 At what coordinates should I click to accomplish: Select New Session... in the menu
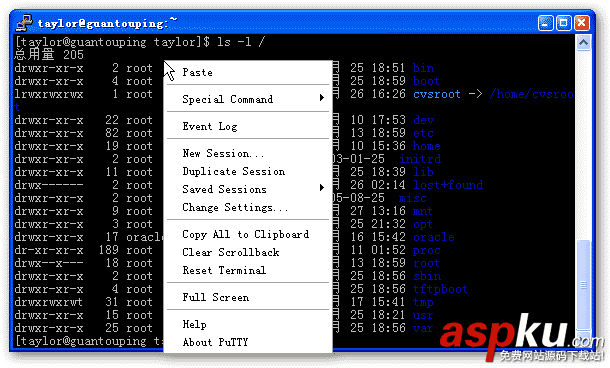248,153
